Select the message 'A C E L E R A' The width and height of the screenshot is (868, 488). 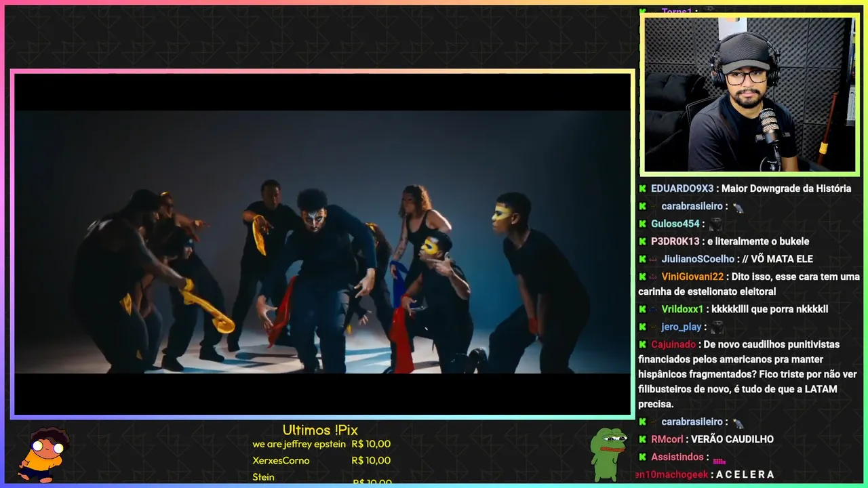pyautogui.click(x=745, y=475)
